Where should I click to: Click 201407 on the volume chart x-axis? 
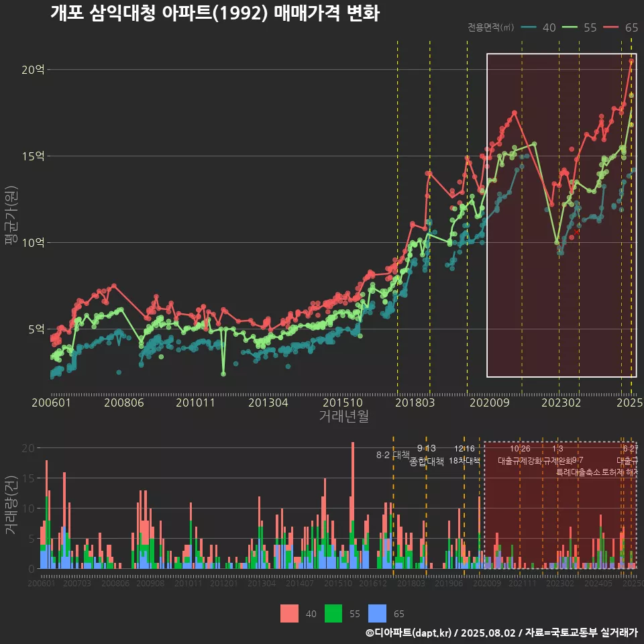tap(300, 583)
